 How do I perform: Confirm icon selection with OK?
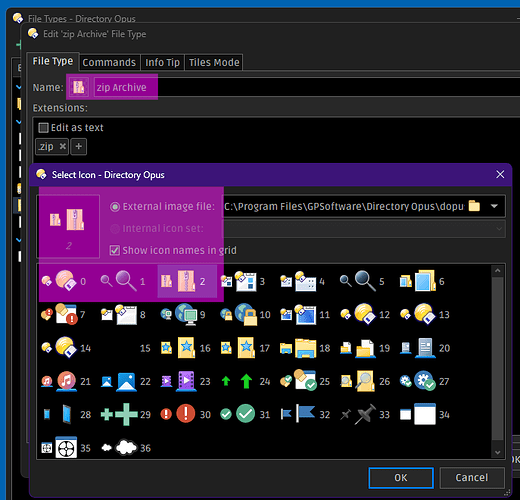(401, 478)
